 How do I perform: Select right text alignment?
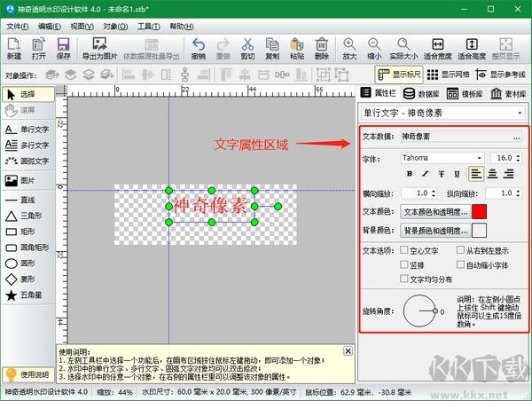coord(508,174)
